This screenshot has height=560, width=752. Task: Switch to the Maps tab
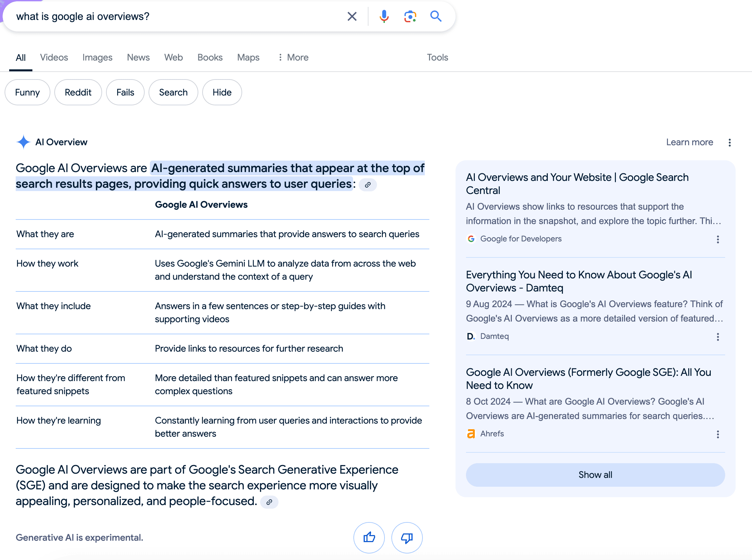248,58
